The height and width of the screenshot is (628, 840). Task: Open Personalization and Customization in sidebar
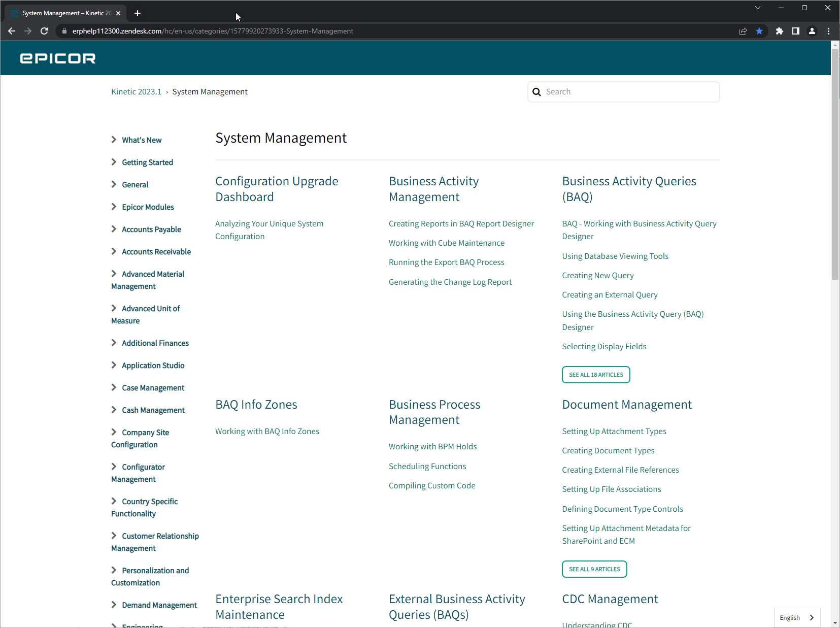pos(150,577)
